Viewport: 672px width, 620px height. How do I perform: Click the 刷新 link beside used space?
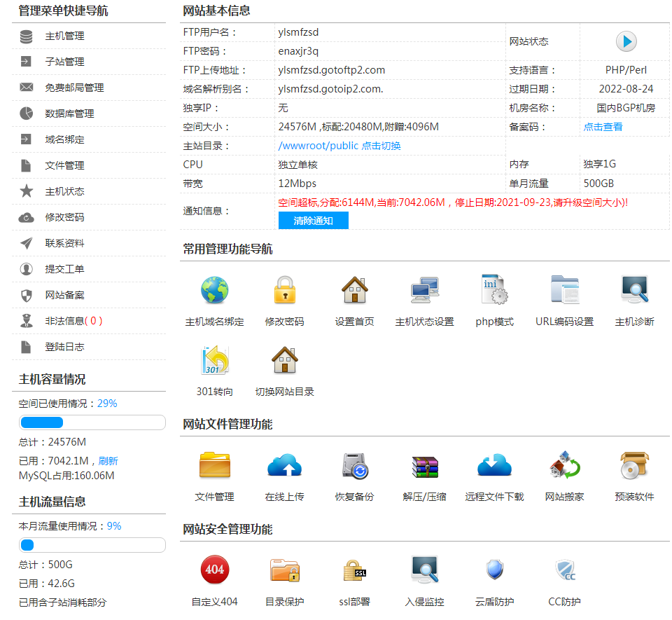pos(108,460)
